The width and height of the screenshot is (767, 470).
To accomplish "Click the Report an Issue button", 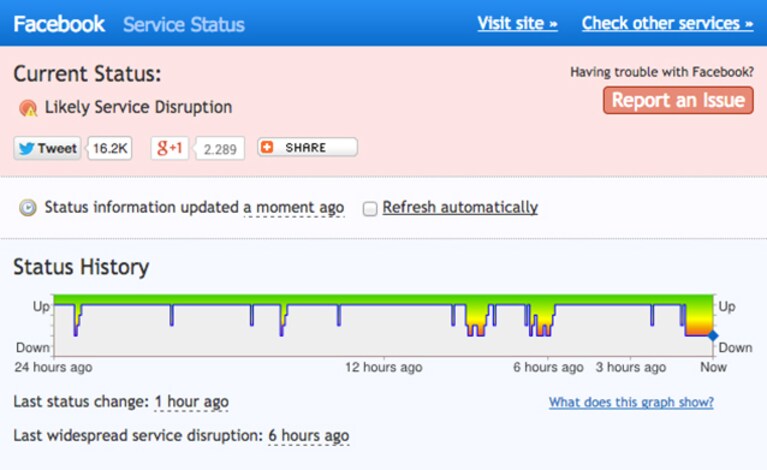I will pos(678,100).
